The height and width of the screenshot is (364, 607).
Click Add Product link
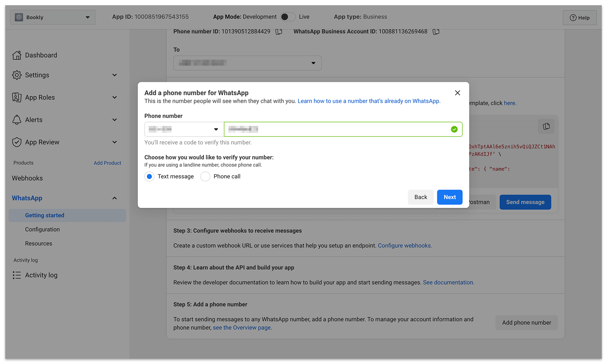coord(107,163)
